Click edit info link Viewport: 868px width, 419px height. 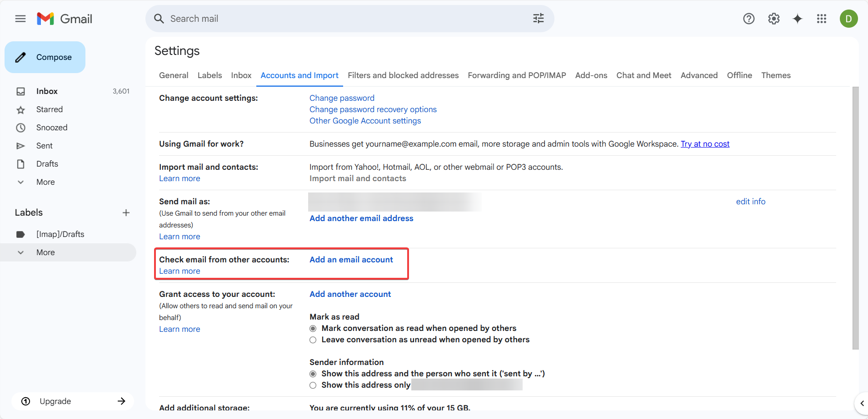click(751, 202)
